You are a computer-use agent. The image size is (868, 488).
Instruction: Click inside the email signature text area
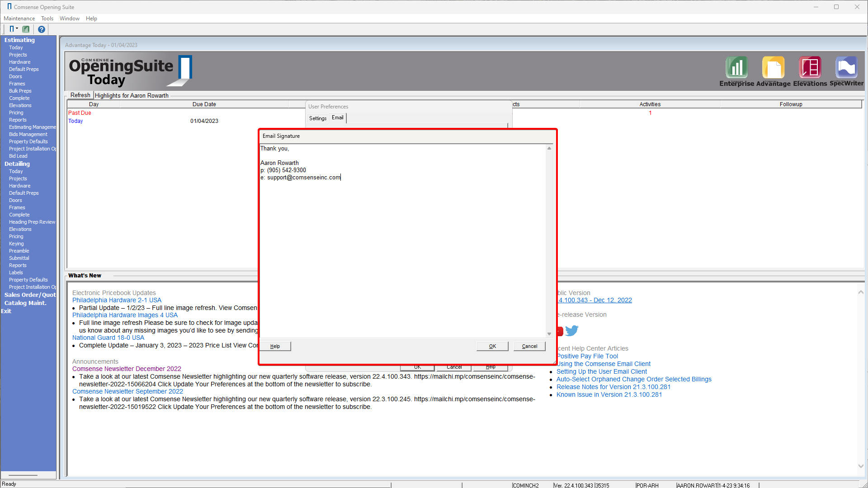403,241
